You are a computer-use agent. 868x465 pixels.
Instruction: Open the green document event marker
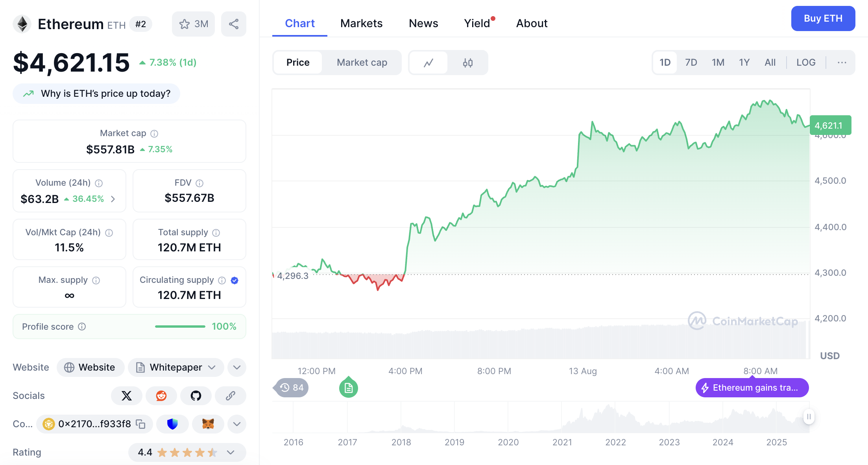tap(349, 388)
